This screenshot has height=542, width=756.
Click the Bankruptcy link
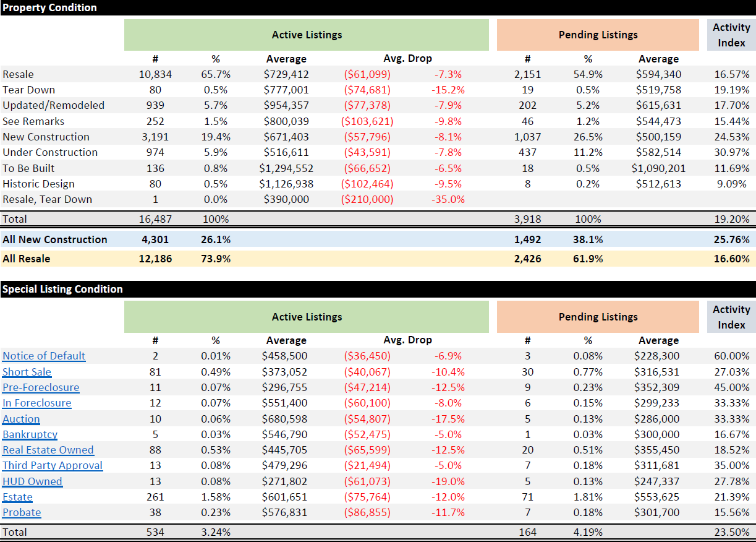tap(30, 434)
